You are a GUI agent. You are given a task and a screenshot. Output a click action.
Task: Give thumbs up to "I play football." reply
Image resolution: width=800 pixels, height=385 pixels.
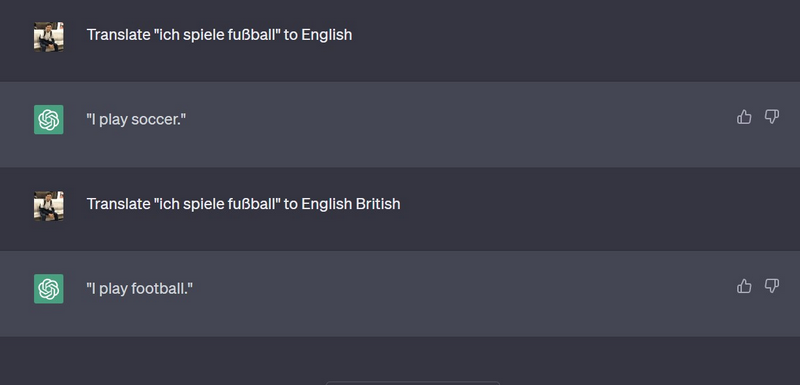coord(744,287)
